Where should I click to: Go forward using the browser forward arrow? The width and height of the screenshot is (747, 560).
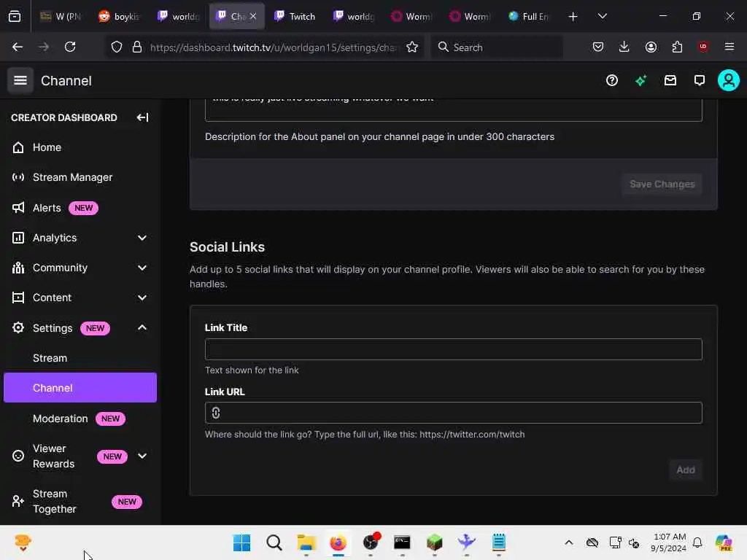pos(44,47)
